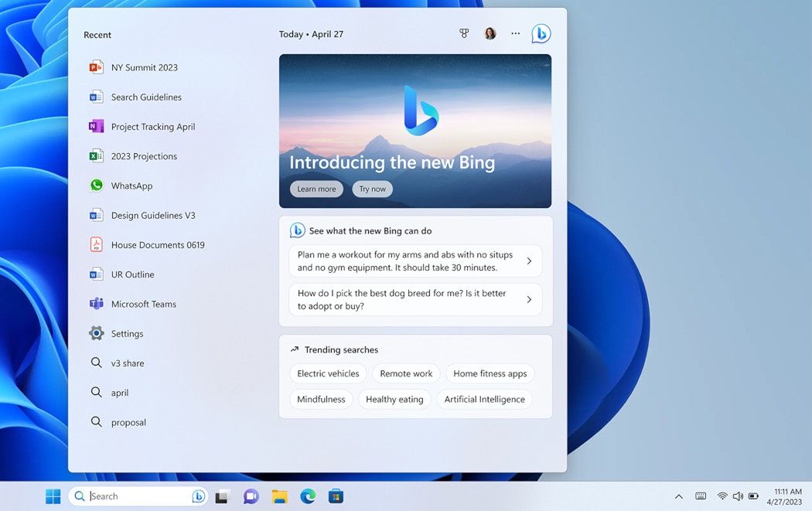Open the user profile avatar
Screen dimensions: 812x511
click(490, 34)
